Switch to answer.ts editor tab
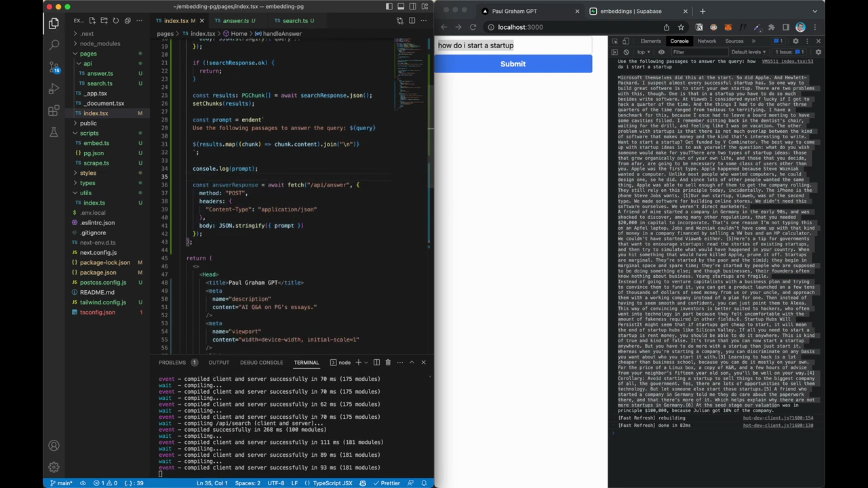This screenshot has width=868, height=488. [235, 21]
